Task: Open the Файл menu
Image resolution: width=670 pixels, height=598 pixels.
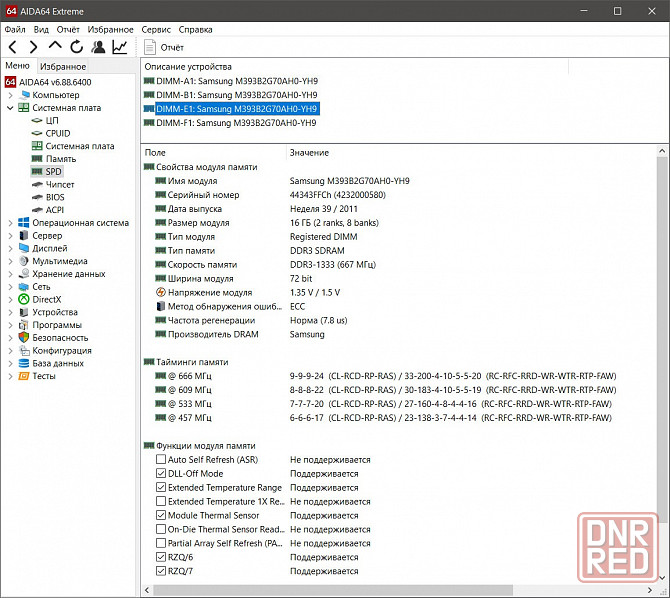Action: [15, 29]
